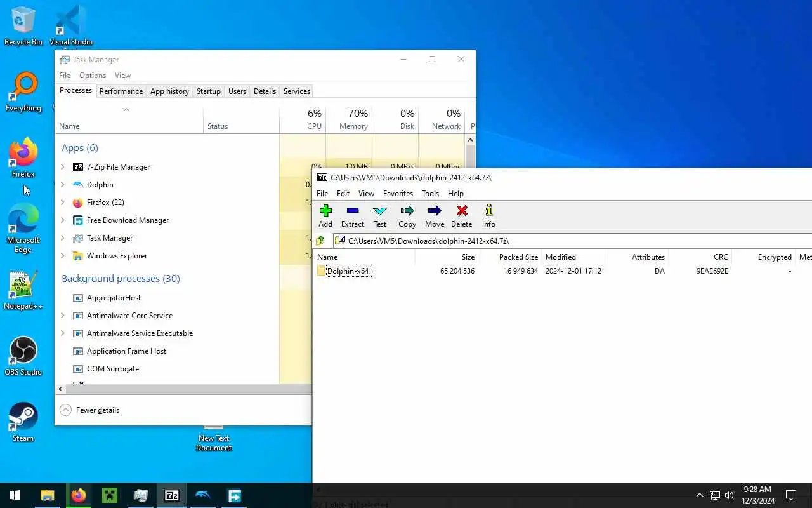This screenshot has width=812, height=508.
Task: Open Task Manager View menu
Action: click(122, 76)
